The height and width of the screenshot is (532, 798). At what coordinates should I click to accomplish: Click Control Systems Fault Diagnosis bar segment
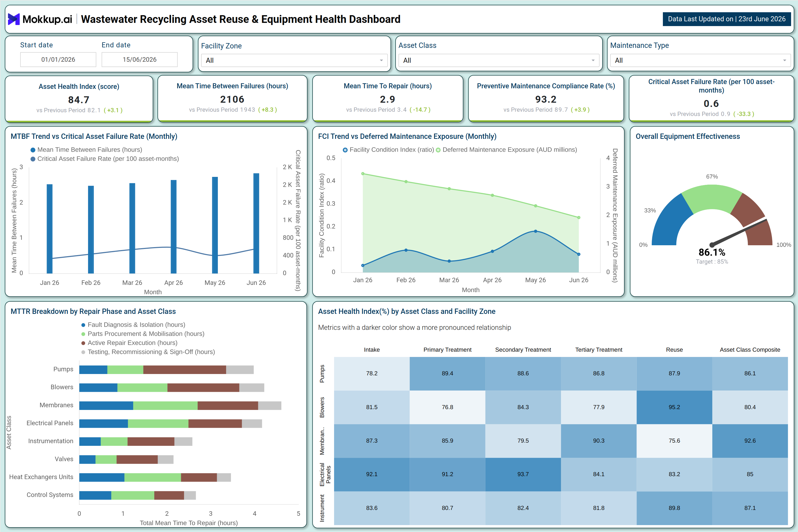click(95, 495)
